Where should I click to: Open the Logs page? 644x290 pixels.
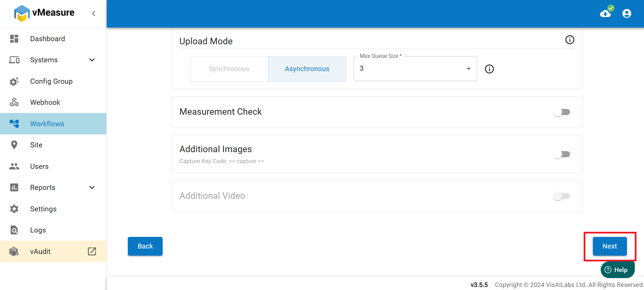pyautogui.click(x=53, y=230)
